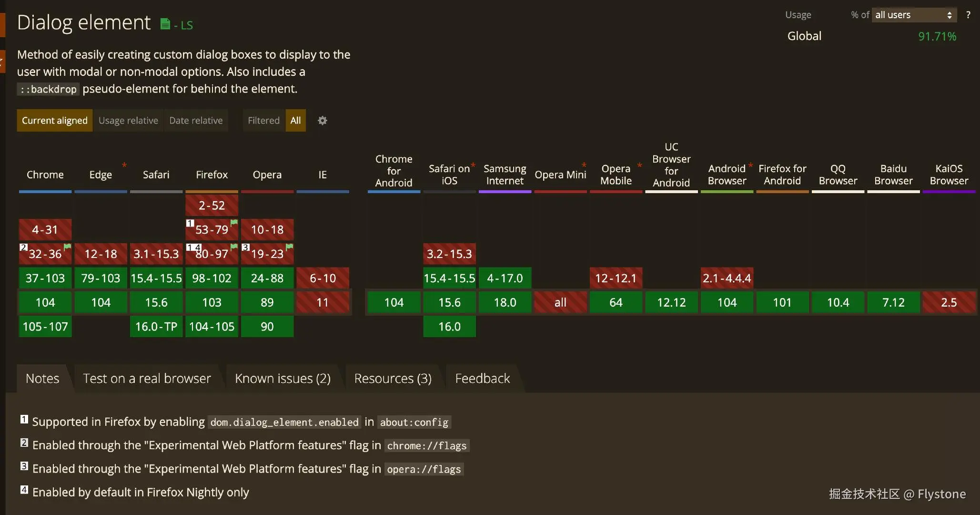980x515 pixels.
Task: Switch to Date relative view
Action: click(x=196, y=121)
